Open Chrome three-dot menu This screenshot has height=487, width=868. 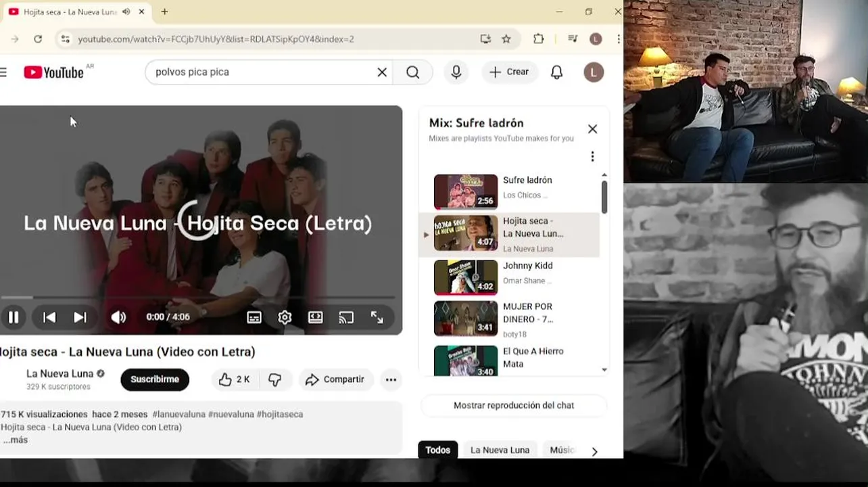619,39
